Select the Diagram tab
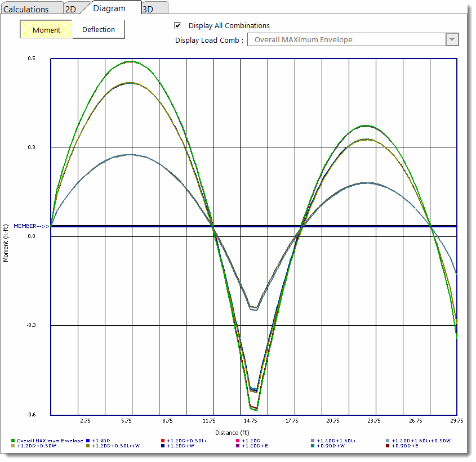This screenshot has height=462, width=476. point(109,8)
